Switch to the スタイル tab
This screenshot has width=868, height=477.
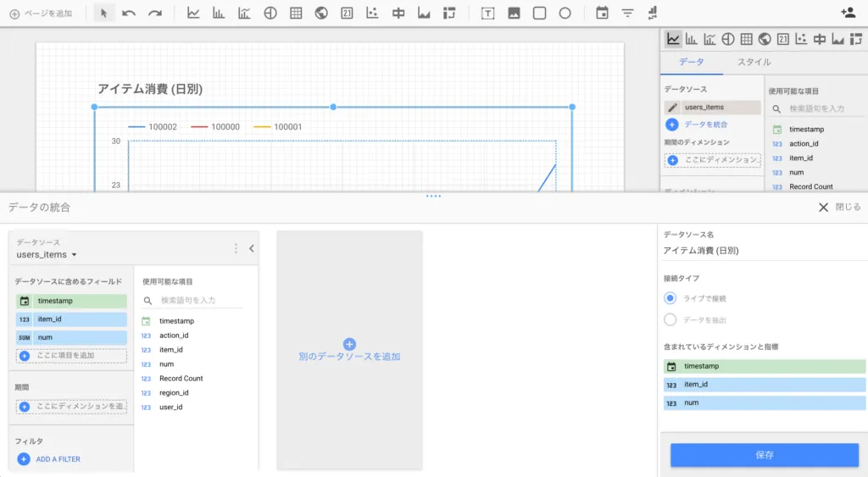point(754,62)
